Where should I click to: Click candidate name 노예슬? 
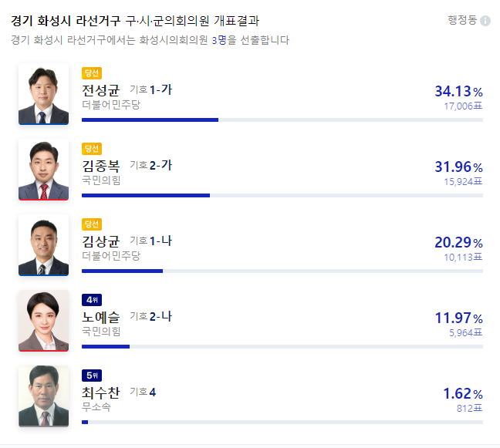[100, 317]
